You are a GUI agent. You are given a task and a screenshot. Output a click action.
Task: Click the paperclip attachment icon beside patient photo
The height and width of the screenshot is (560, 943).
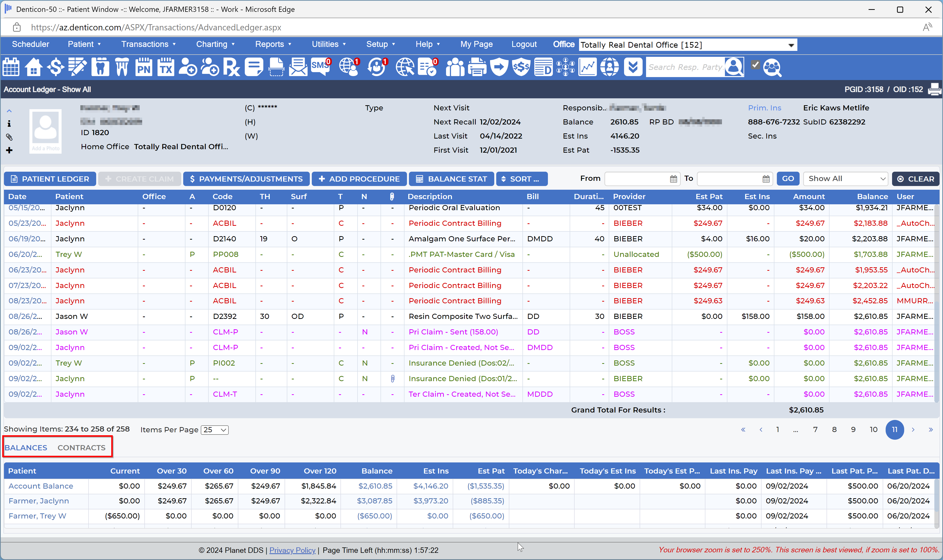coord(9,137)
